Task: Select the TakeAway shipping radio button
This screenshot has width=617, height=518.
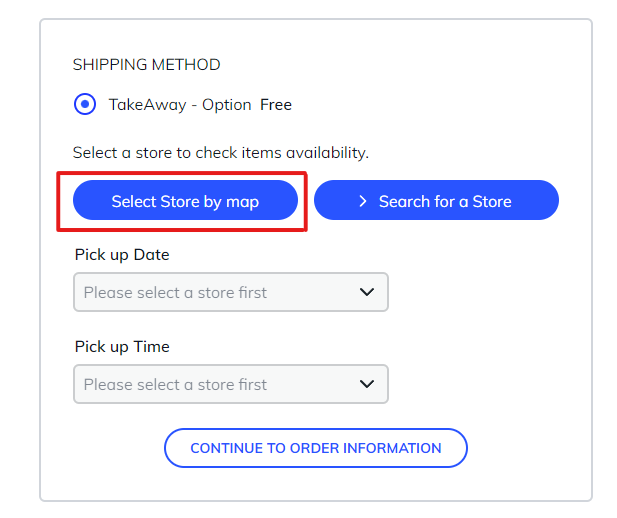Action: pos(86,104)
